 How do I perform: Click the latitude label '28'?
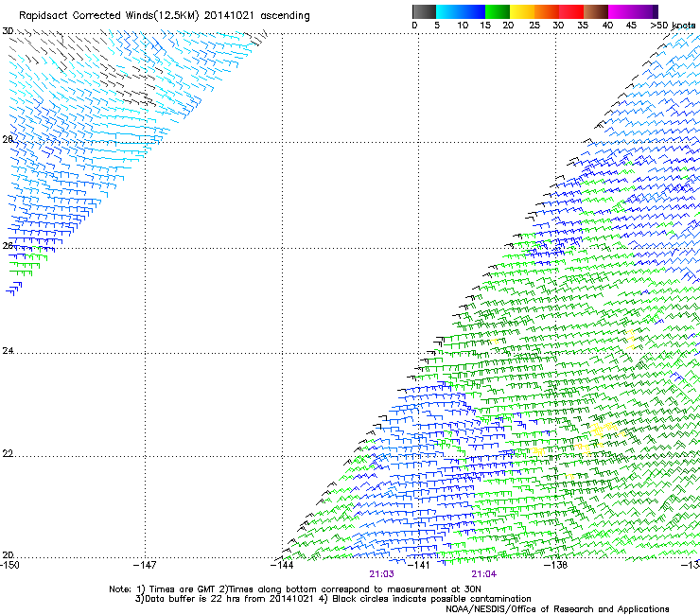point(8,139)
